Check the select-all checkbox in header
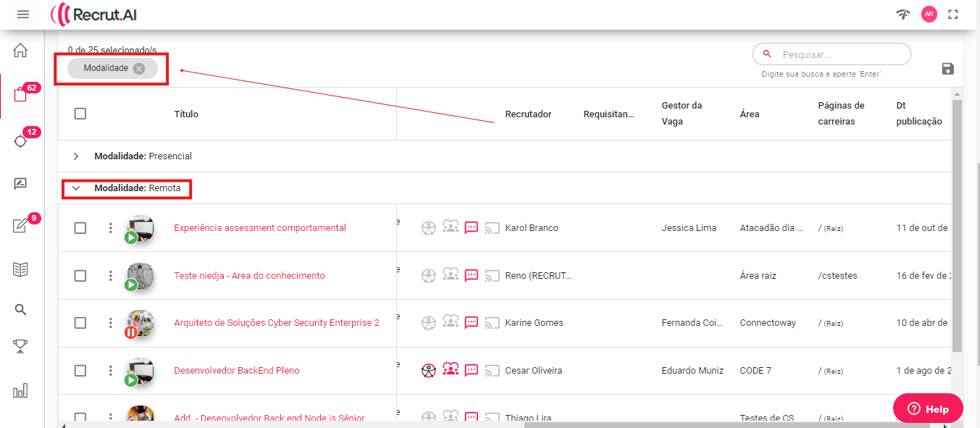Viewport: 980px width, 428px height. (80, 114)
